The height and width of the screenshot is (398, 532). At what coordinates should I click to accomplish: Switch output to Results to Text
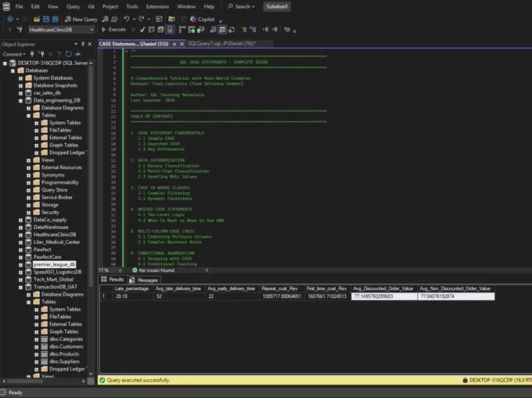click(213, 30)
